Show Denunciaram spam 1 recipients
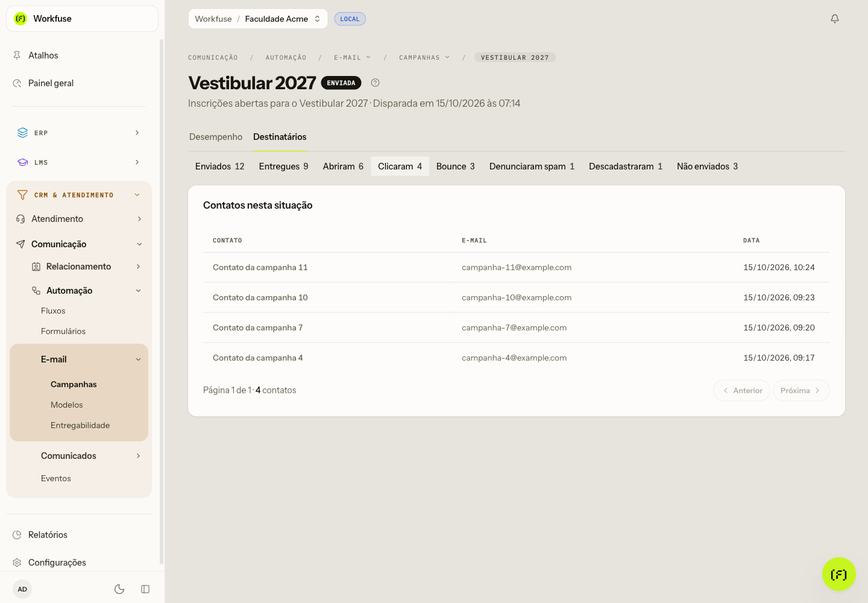Image resolution: width=868 pixels, height=603 pixels. coord(532,166)
